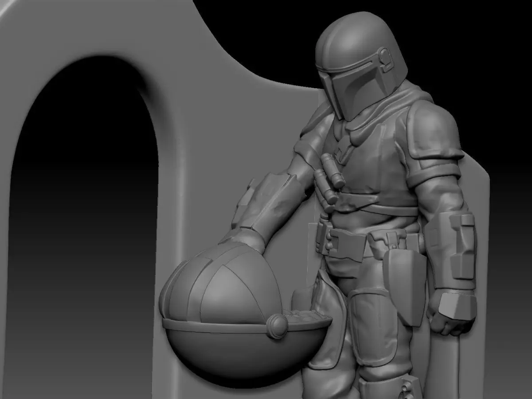The height and width of the screenshot is (399, 532).
Task: Click the bandolier cartridges on the chest
Action: point(329,182)
